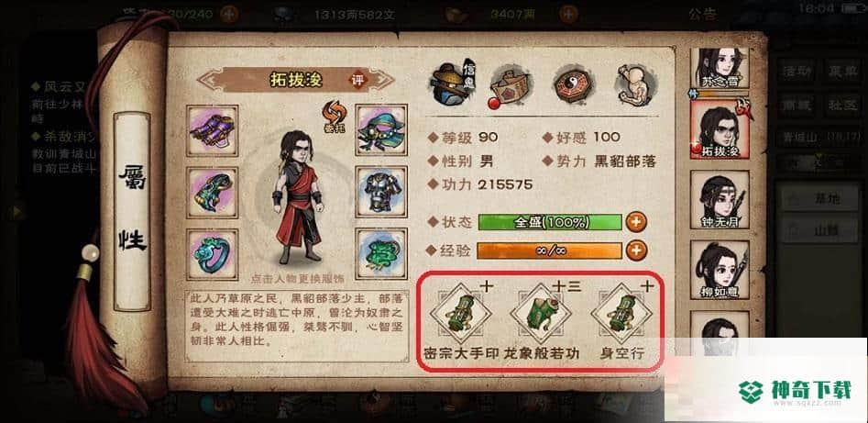
Task: Click the 评 button next to 拓拔浚
Action: (357, 80)
